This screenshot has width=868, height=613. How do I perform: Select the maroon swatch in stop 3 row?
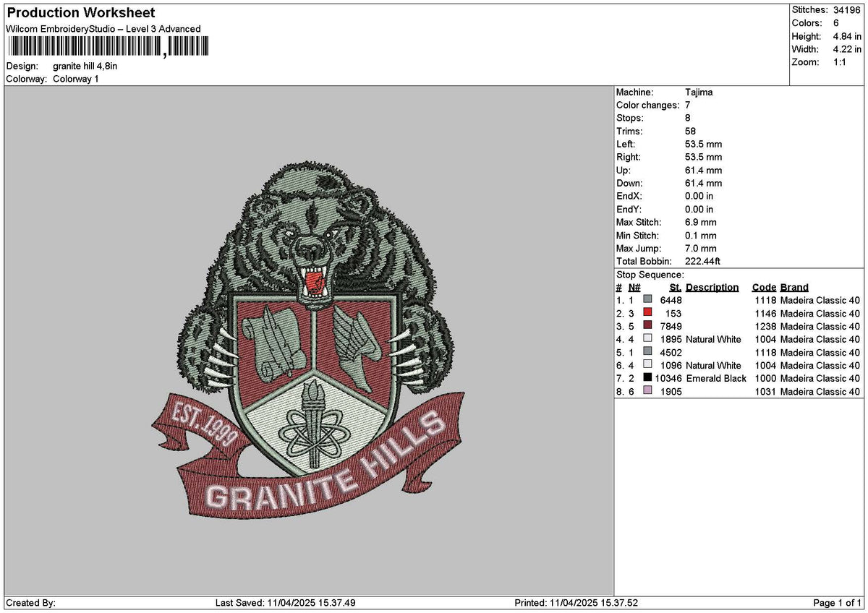click(647, 325)
